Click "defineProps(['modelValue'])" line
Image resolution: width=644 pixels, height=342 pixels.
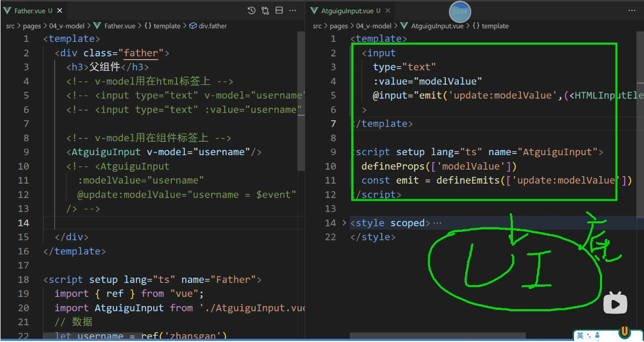pyautogui.click(x=439, y=166)
